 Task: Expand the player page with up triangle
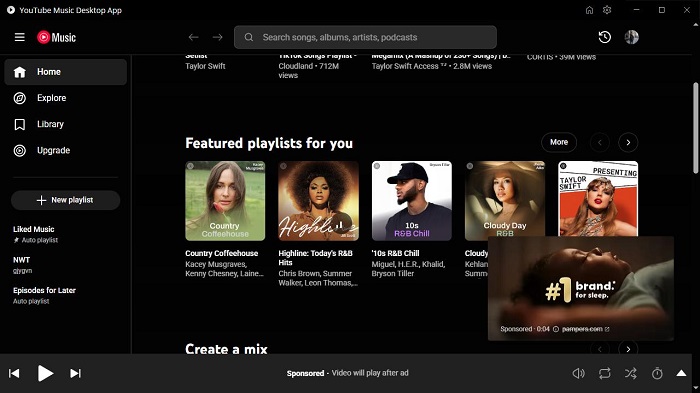[681, 373]
